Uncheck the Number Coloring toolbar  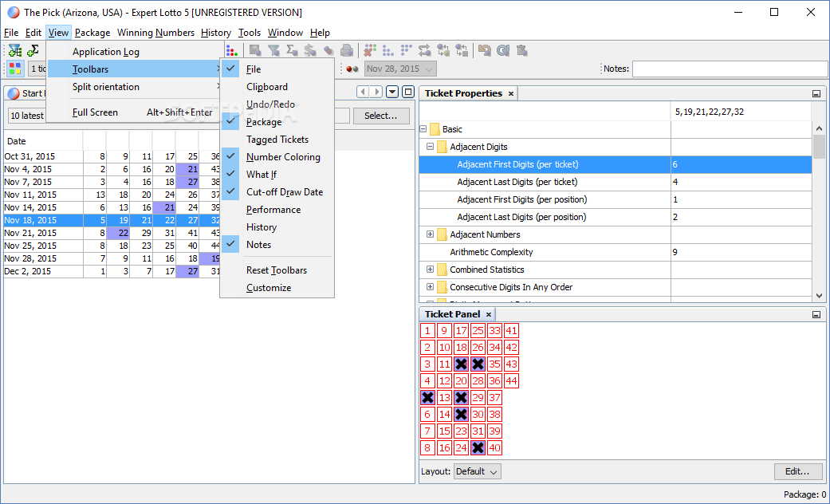pos(277,157)
